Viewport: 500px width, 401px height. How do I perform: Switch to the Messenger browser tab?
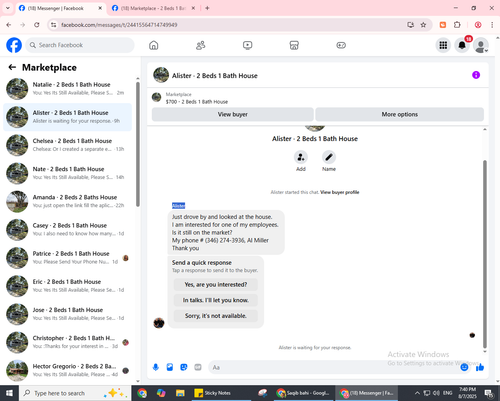tap(60, 8)
